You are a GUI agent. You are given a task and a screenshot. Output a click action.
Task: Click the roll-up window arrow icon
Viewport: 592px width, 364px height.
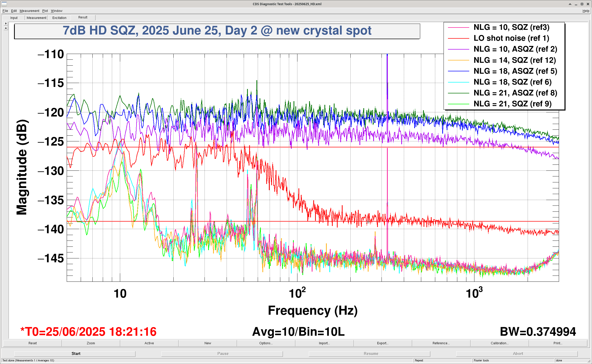pyautogui.click(x=570, y=4)
